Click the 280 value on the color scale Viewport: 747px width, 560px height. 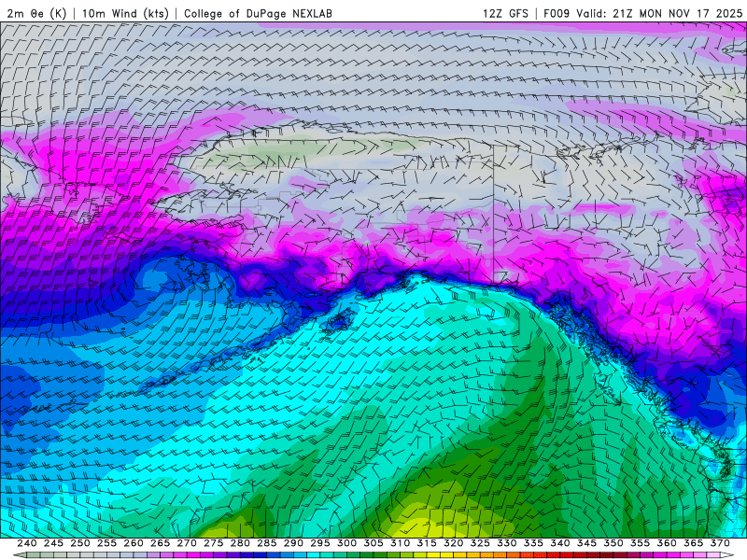click(240, 543)
